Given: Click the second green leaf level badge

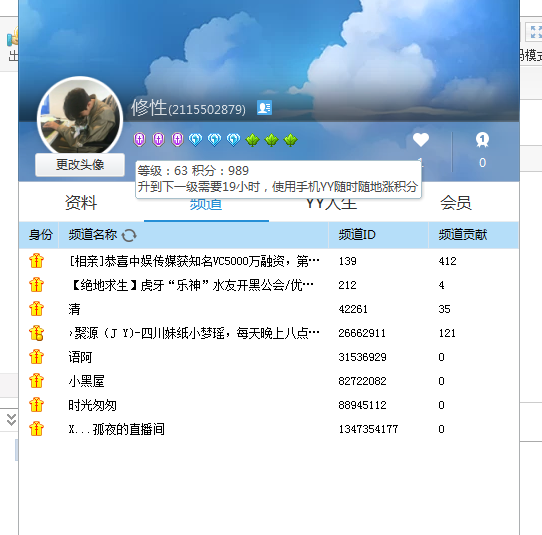Looking at the screenshot, I should coord(271,140).
